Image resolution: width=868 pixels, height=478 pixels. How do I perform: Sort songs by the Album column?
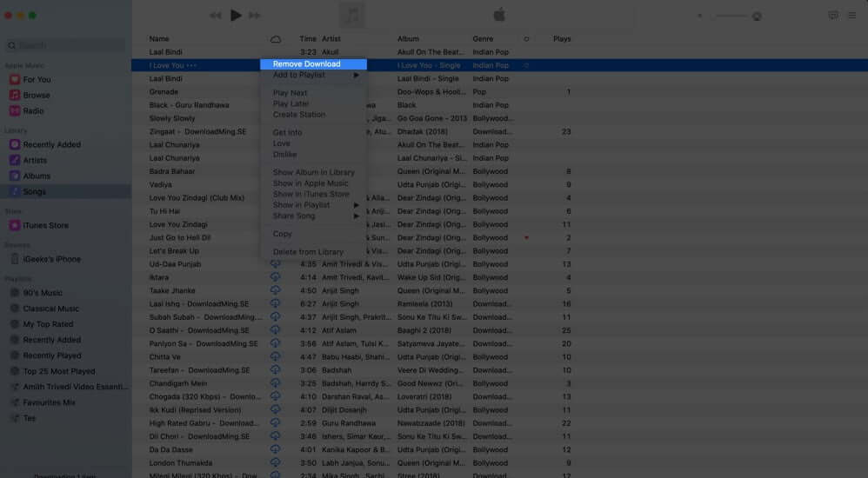(408, 39)
